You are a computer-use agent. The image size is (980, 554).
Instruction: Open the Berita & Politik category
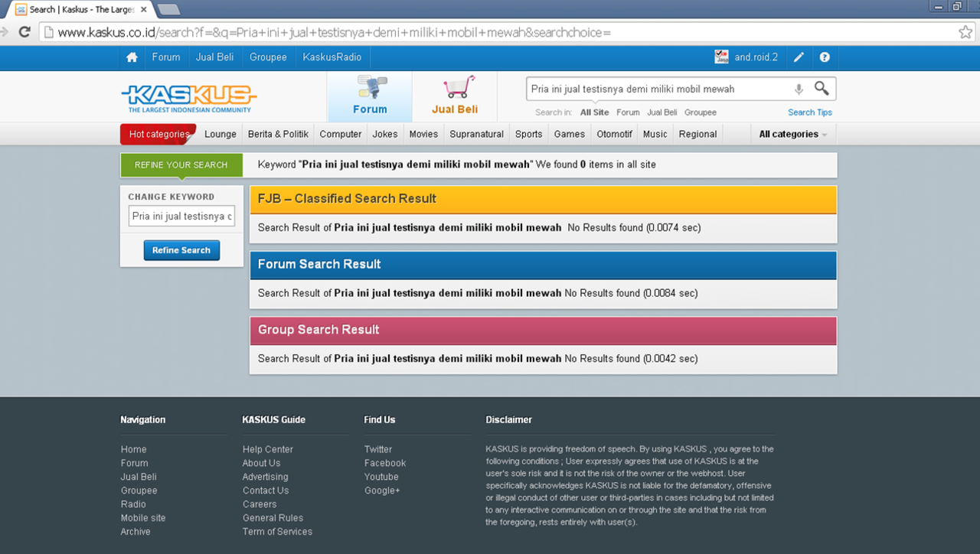(278, 134)
